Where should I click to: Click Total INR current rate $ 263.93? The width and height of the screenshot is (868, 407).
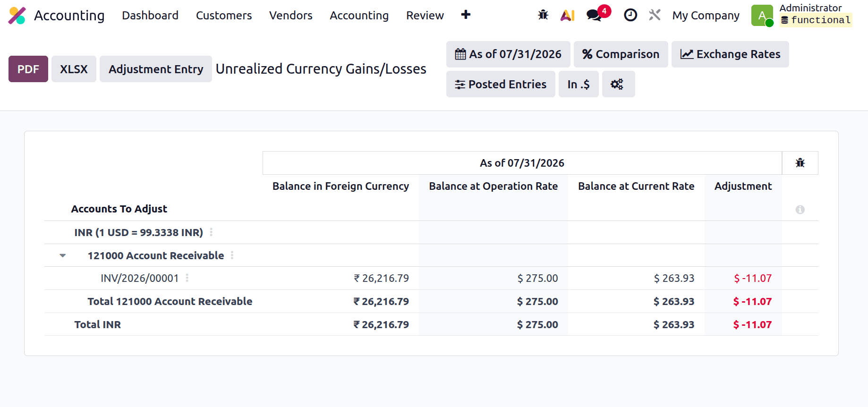674,324
